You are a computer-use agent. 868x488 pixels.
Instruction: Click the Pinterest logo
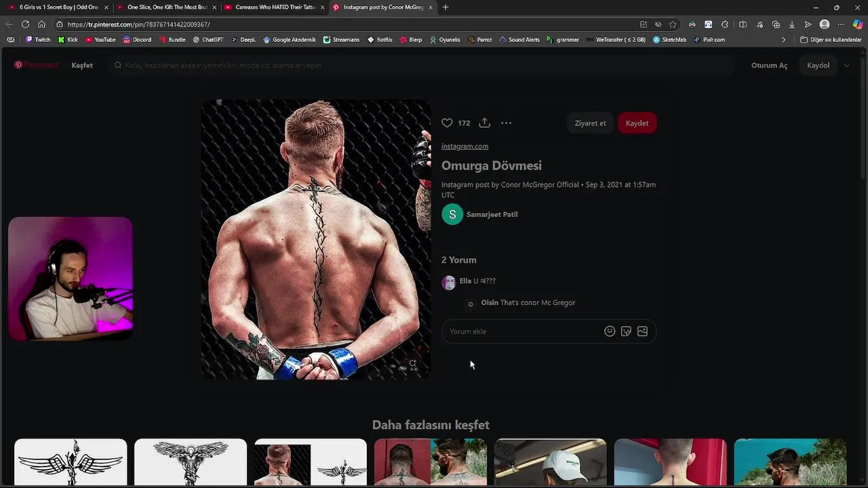37,65
